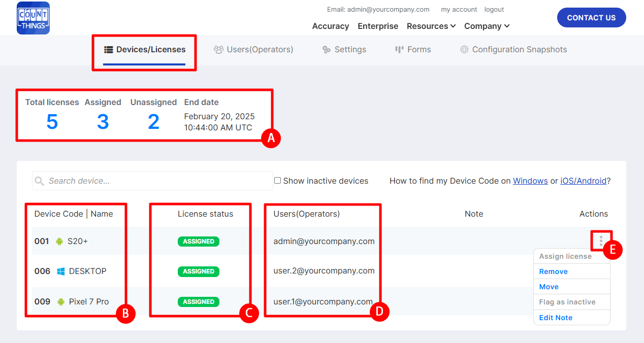Open the Configuration Snapshots tab
The width and height of the screenshot is (644, 343).
coord(513,50)
